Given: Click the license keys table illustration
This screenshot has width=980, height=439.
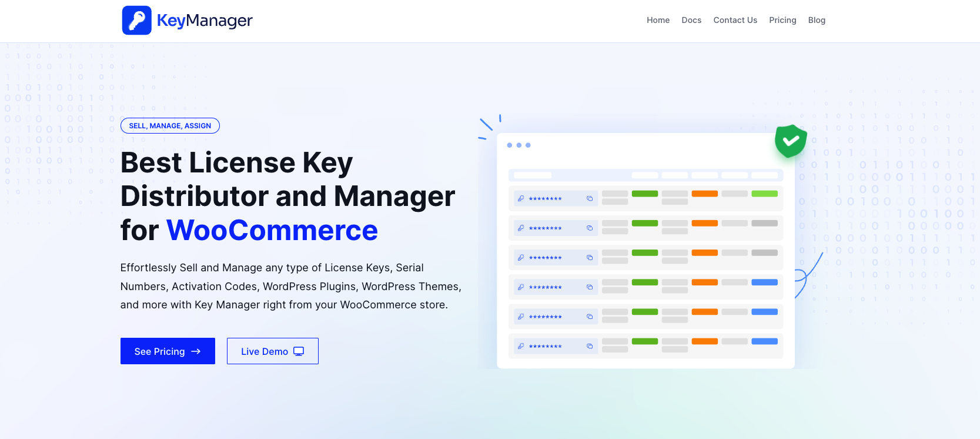Looking at the screenshot, I should tap(645, 251).
